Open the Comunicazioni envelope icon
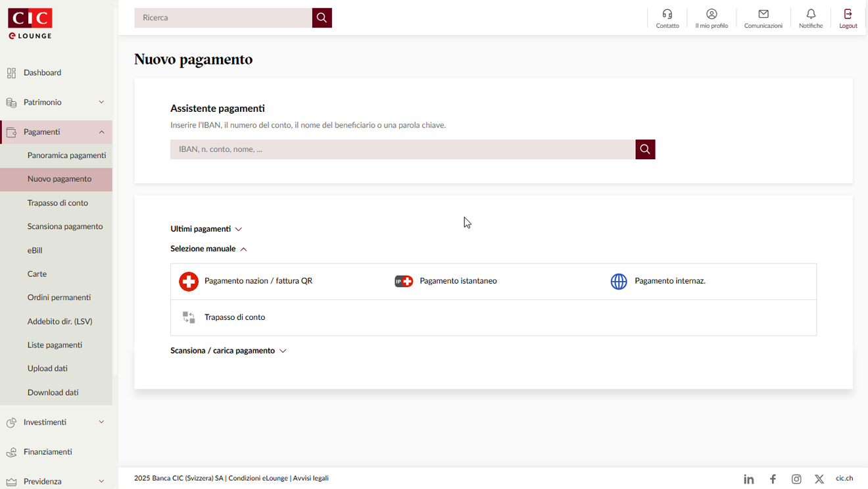 tap(763, 18)
